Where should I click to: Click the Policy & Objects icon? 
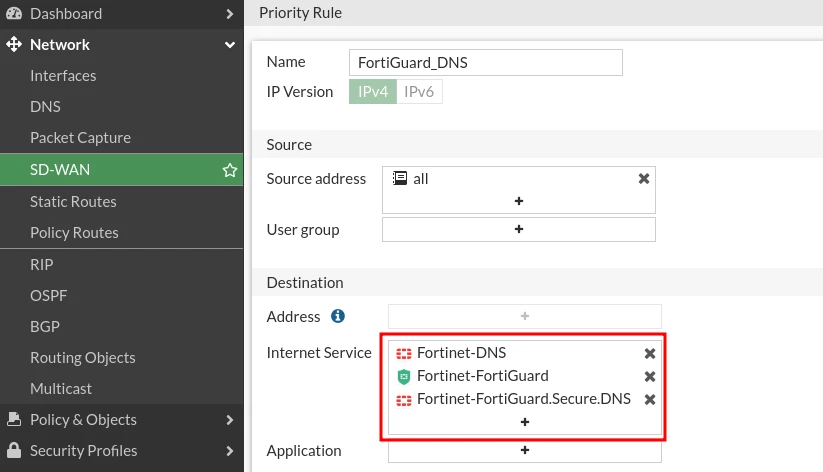click(x=14, y=419)
